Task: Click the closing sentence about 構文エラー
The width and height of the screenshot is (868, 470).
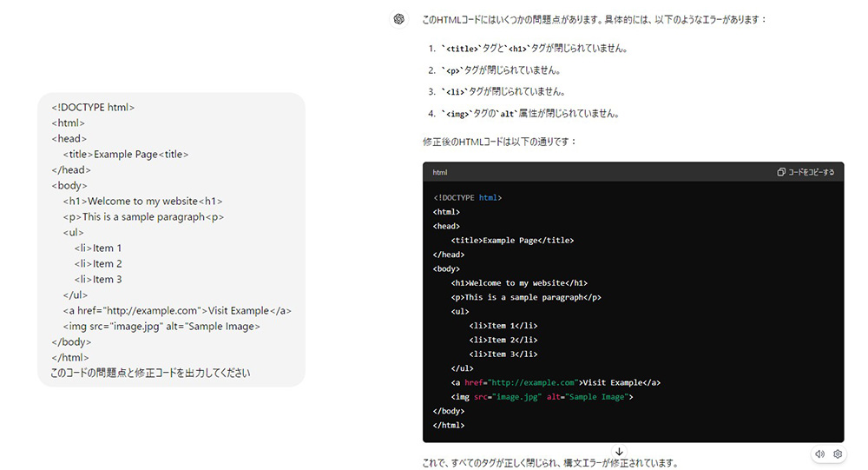Action: point(550,462)
